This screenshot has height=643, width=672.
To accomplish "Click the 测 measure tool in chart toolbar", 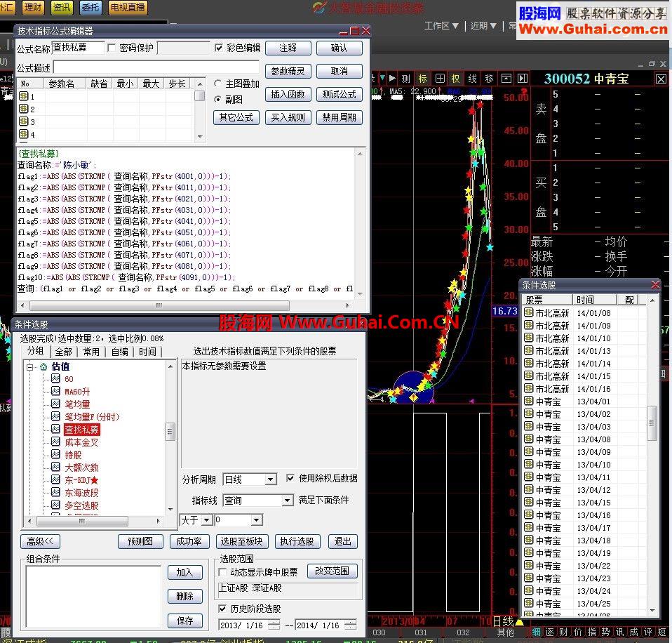I will [x=405, y=79].
